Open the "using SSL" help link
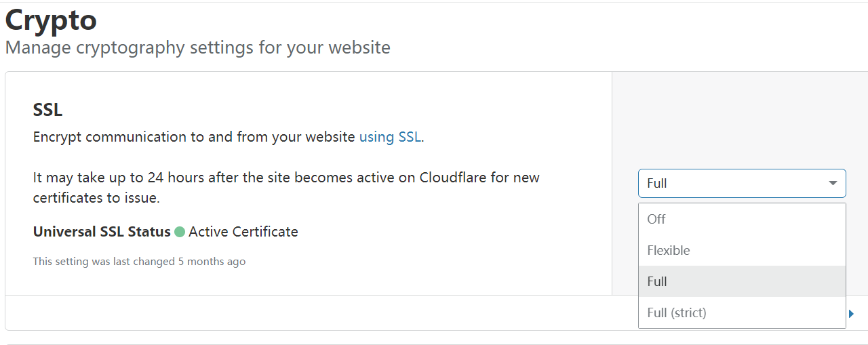This screenshot has height=345, width=868. (390, 137)
